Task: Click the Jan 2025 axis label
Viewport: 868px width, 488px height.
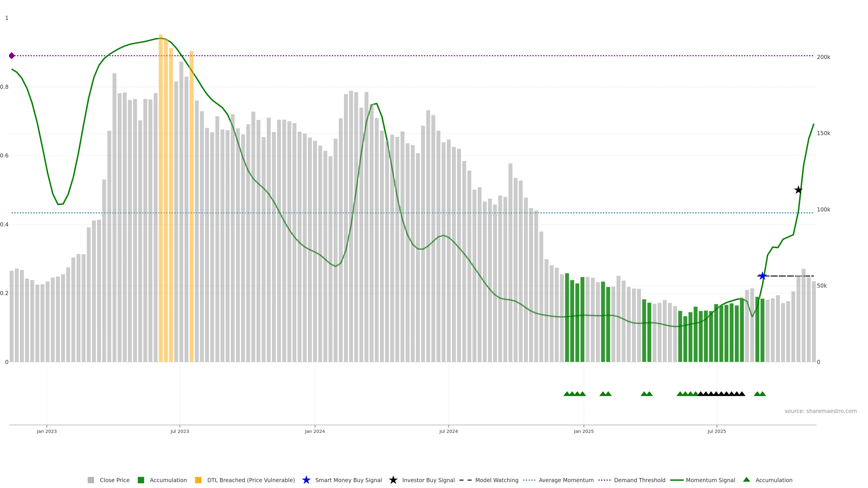Action: tap(583, 431)
